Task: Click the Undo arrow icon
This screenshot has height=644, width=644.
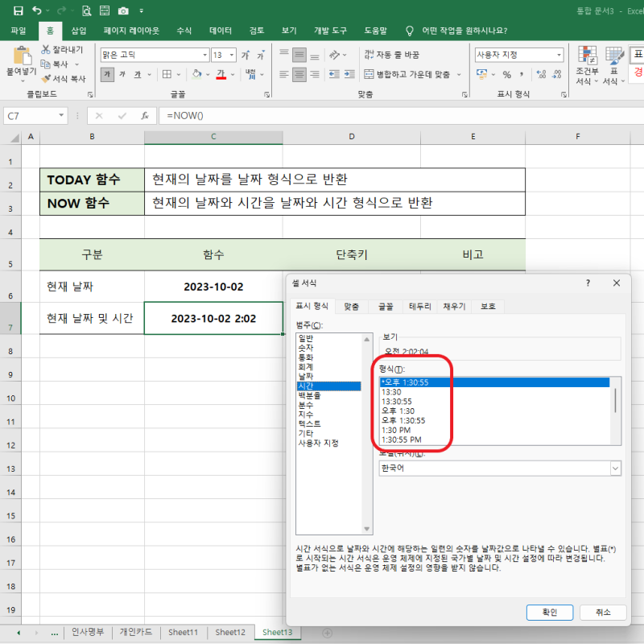Action: tap(38, 10)
